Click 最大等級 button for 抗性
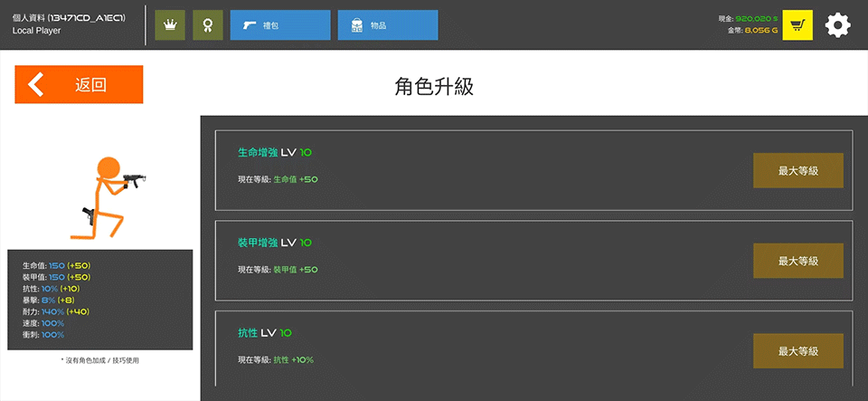Screen dimensions: 868x401 click(798, 351)
